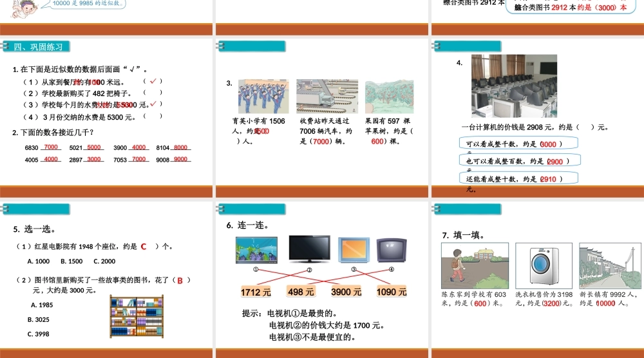Click the 四、巩固练习 section header
Screen dimensions: 644x358
coord(39,46)
